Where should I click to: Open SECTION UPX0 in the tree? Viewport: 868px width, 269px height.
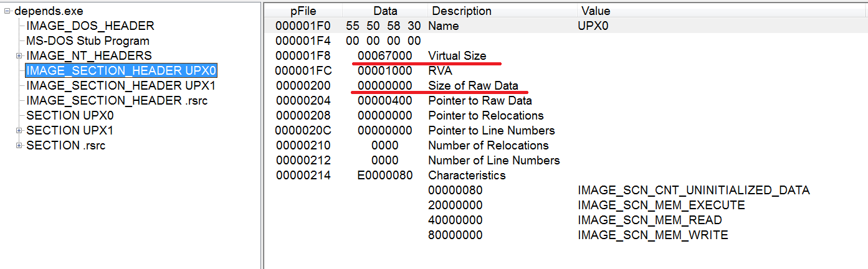tap(70, 115)
